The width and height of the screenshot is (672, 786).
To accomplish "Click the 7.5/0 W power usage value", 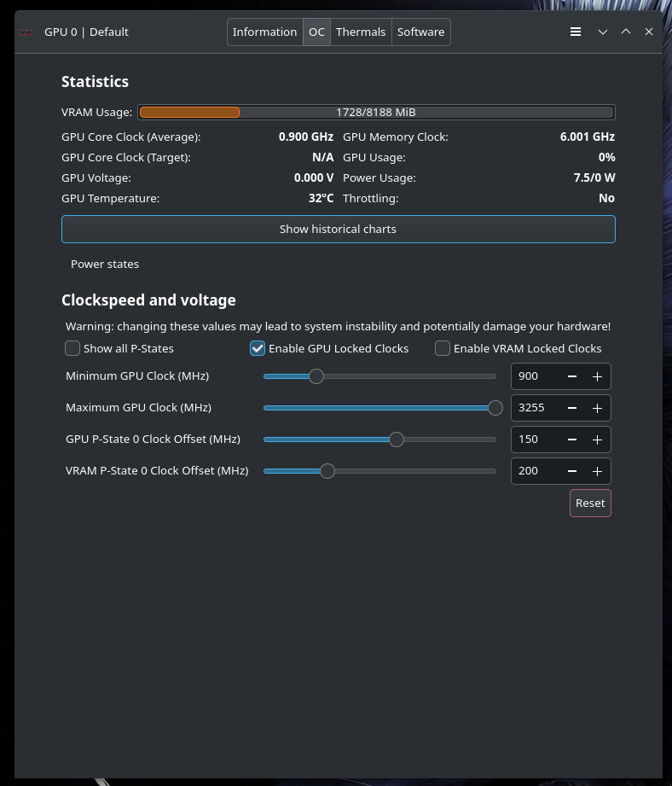I will click(x=594, y=178).
